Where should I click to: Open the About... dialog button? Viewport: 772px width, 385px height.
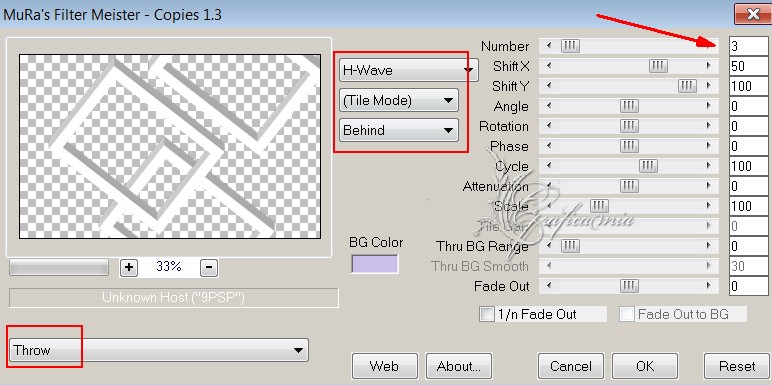pyautogui.click(x=458, y=366)
